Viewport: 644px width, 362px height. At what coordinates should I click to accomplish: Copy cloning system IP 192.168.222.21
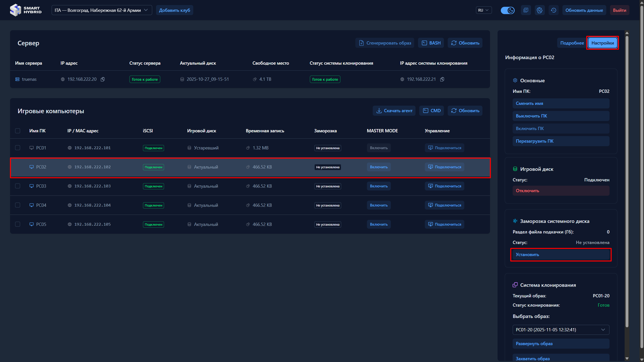(442, 79)
